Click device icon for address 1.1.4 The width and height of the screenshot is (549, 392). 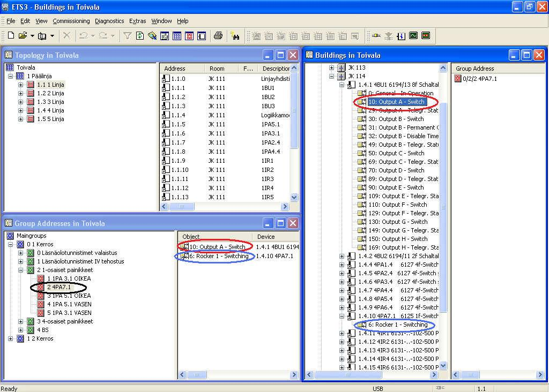click(x=166, y=115)
